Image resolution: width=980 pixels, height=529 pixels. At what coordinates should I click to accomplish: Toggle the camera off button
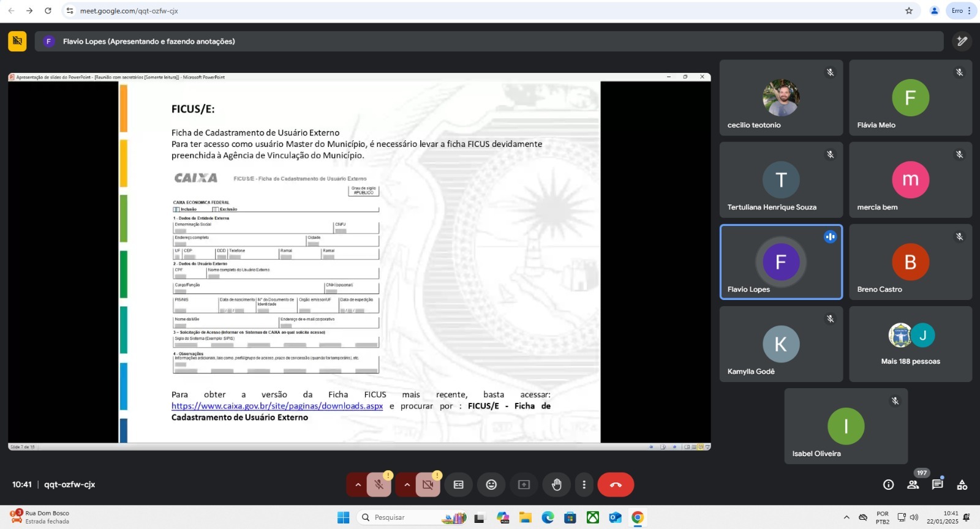coord(428,485)
